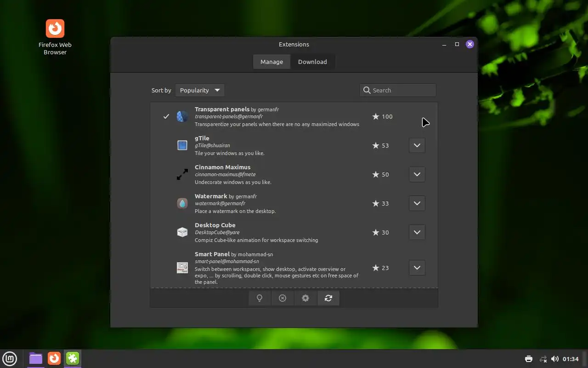
Task: Click the Watermark droplet icon
Action: click(x=182, y=203)
